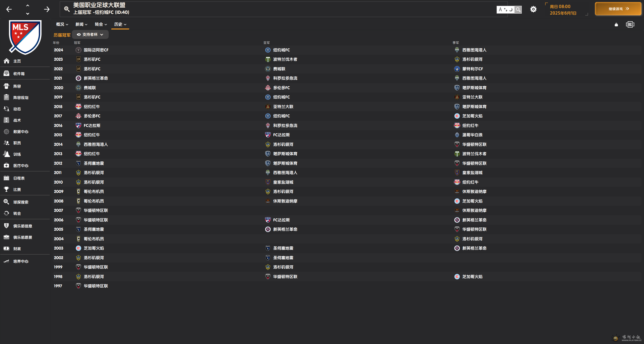
Task: Open 俱乐部愿景 club vision icon
Action: (x=7, y=237)
